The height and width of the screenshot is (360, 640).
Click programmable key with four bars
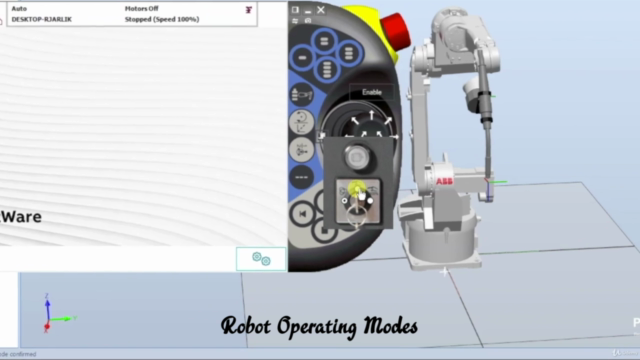327,69
